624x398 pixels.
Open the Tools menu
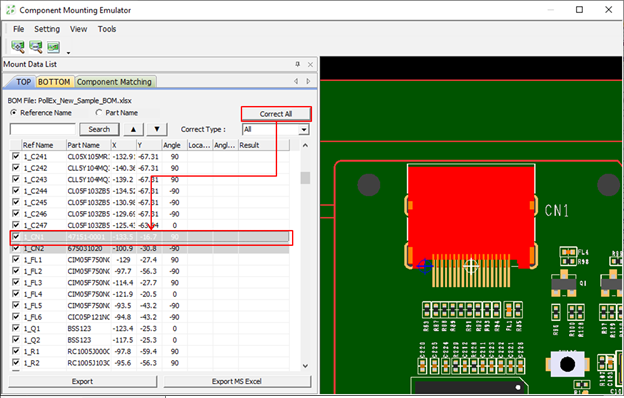[107, 29]
